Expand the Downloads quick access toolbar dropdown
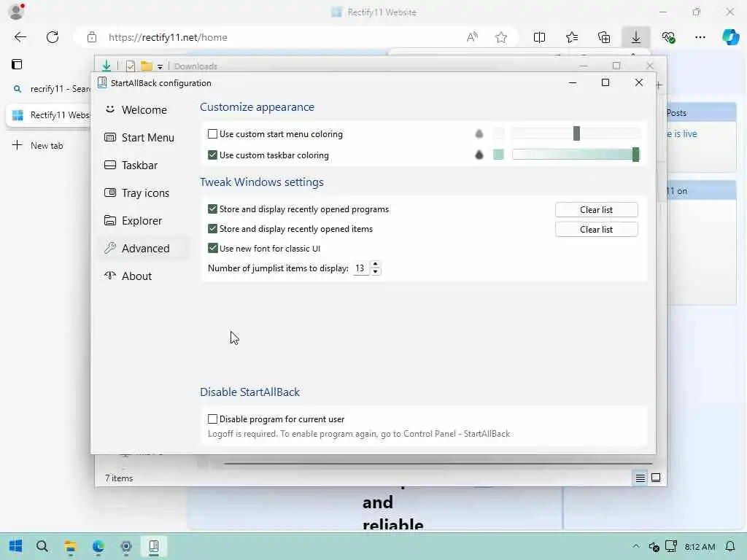747x560 pixels. (160, 66)
